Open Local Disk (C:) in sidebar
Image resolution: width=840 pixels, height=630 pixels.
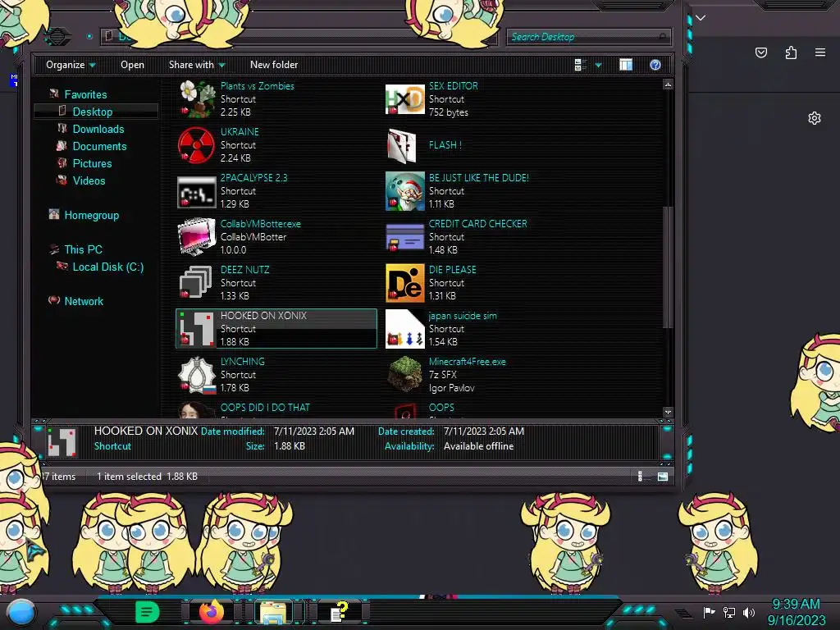pos(108,267)
